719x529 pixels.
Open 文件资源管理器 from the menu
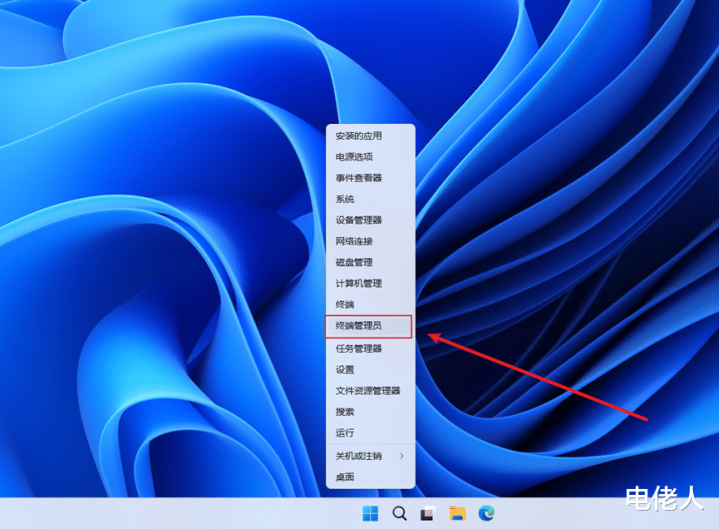(371, 391)
